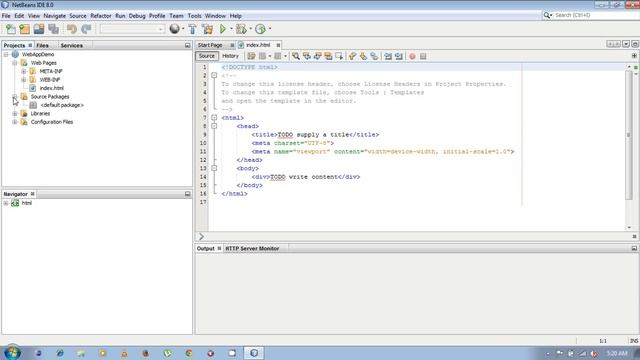This screenshot has height=360, width=640.
Task: Click the Windows Start button
Action: tap(12, 353)
